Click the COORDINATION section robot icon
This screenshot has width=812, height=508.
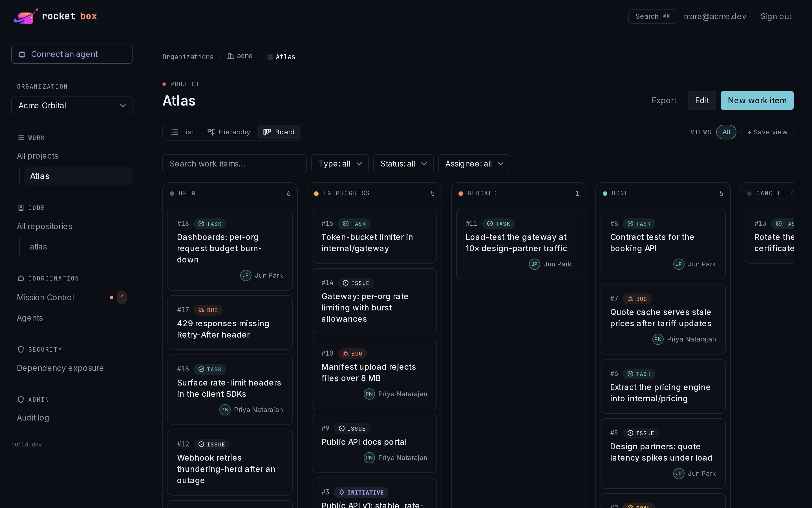pyautogui.click(x=21, y=279)
